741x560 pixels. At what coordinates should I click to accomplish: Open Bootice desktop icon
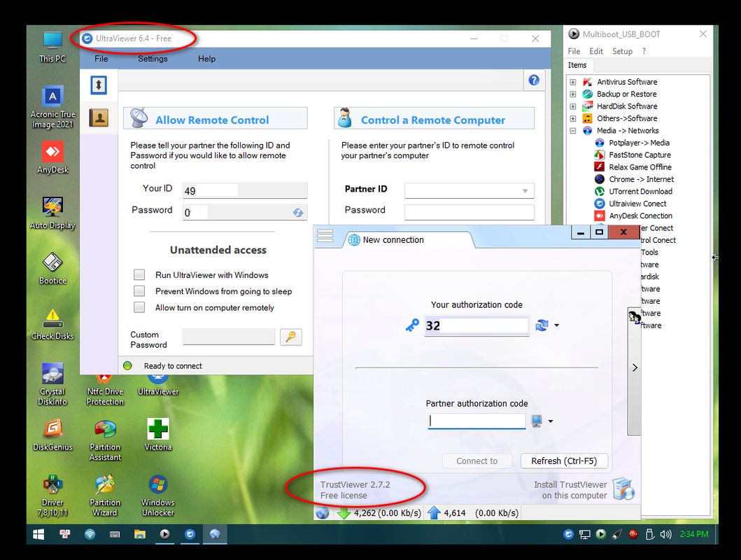[52, 268]
